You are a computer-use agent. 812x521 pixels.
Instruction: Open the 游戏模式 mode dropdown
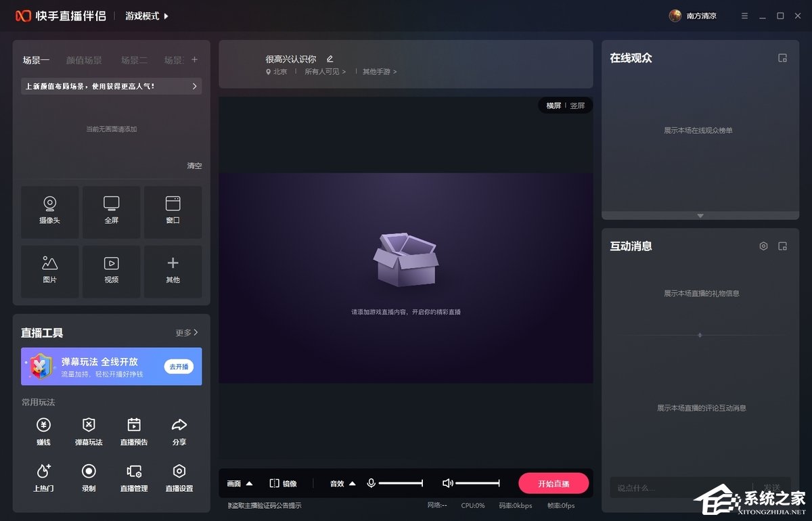pyautogui.click(x=147, y=16)
